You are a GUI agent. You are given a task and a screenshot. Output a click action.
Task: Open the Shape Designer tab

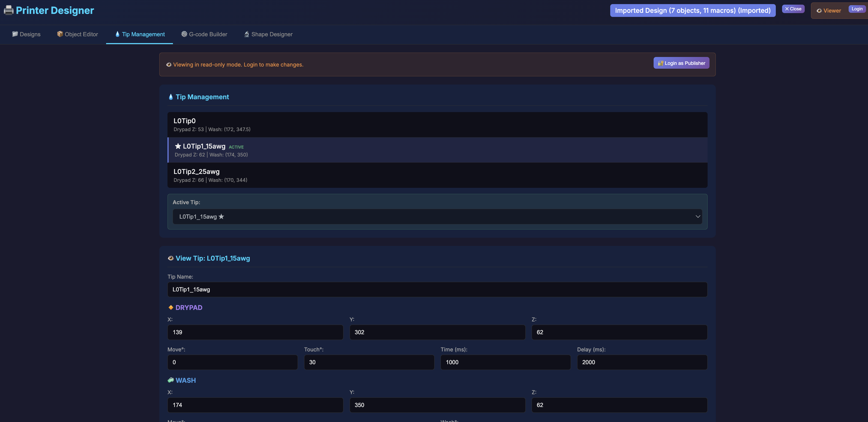point(268,34)
